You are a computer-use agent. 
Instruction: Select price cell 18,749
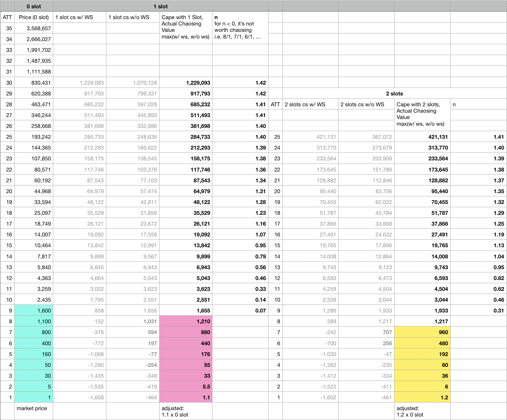[x=34, y=224]
